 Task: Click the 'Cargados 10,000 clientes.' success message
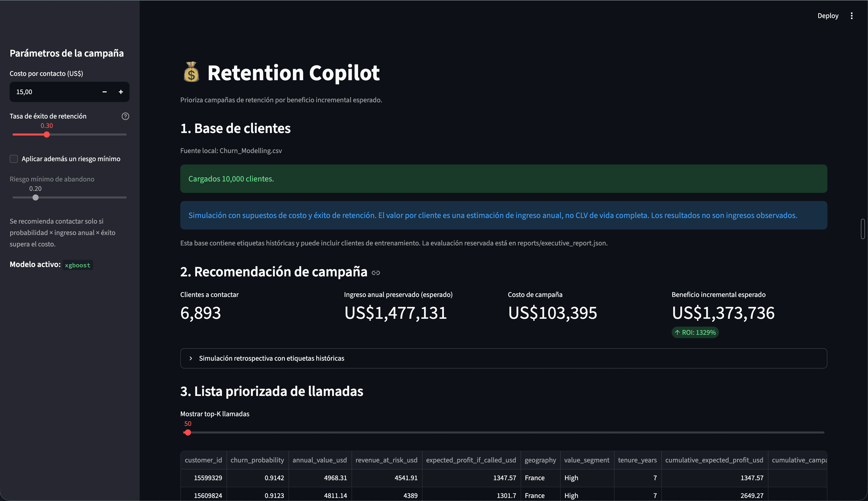(503, 179)
